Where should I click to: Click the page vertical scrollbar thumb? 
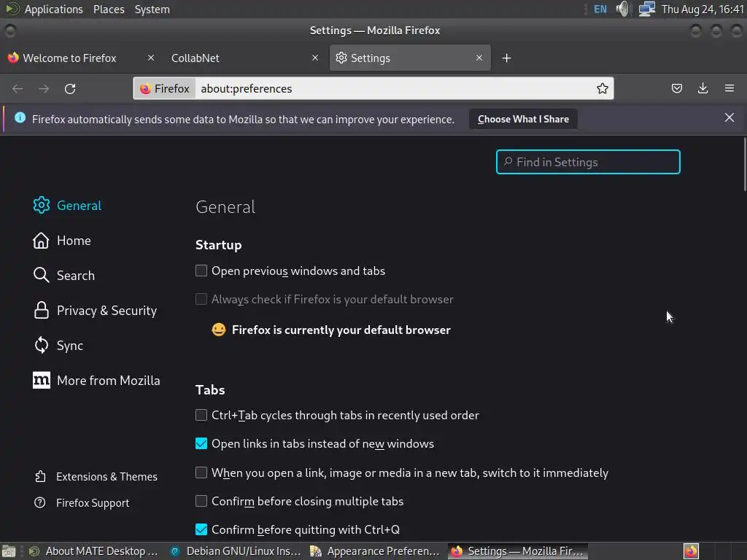click(x=744, y=164)
